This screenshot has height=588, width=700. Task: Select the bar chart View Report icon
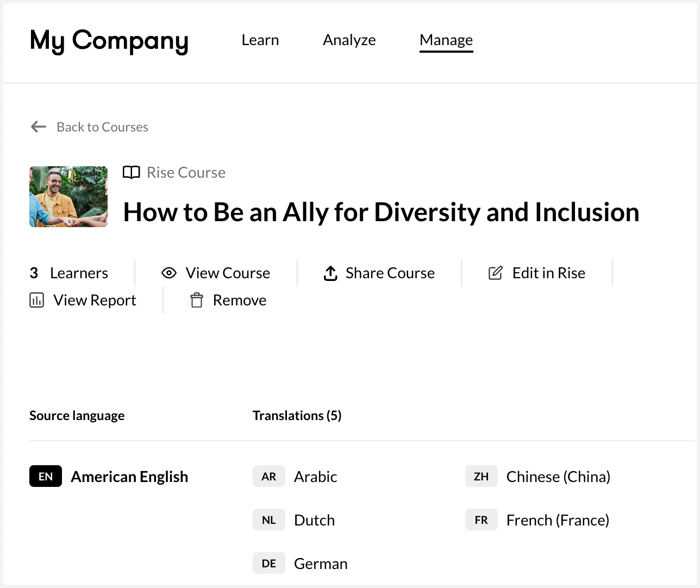[x=36, y=299]
